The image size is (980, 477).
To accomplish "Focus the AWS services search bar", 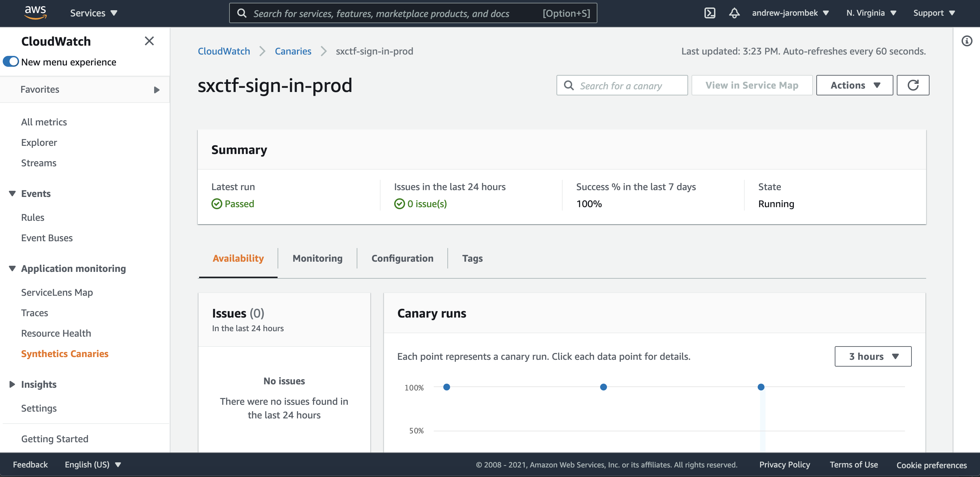I will point(413,13).
